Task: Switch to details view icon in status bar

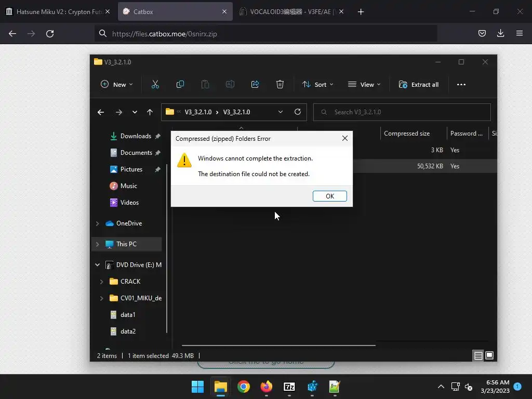Action: (478, 355)
